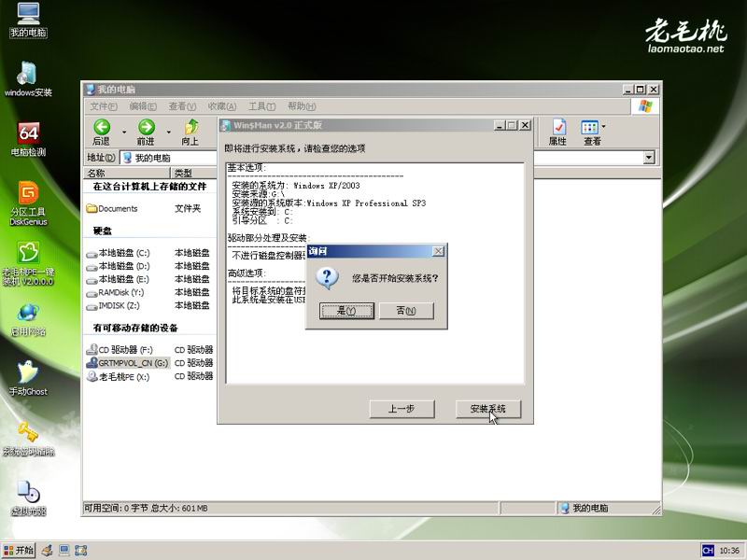Click the 名称 column header
Image resolution: width=747 pixels, height=560 pixels.
tap(127, 173)
